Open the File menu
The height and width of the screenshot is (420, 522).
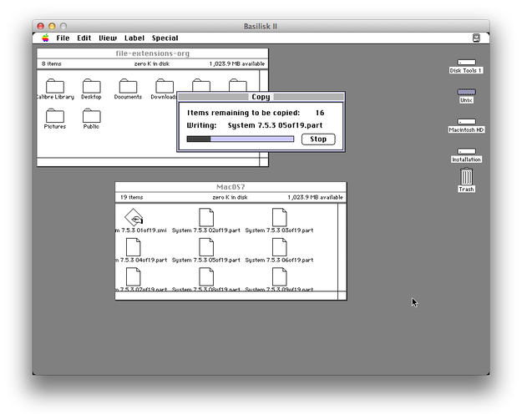click(63, 38)
